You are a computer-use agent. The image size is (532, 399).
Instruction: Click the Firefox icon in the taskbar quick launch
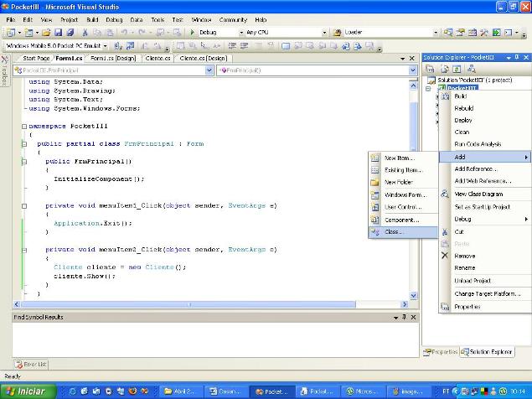click(x=132, y=391)
